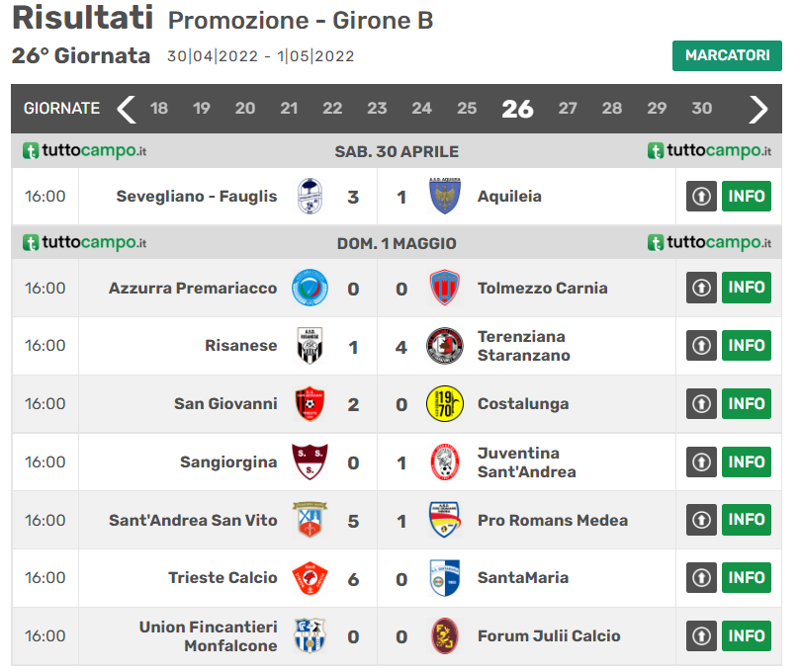Viewport: 800px width, 672px height.
Task: Open INFO for the San Giovanni - Costalunga match
Action: tap(747, 403)
